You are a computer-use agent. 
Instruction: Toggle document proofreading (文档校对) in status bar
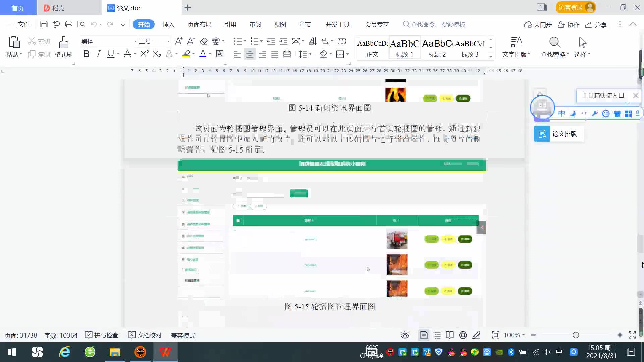tap(145, 335)
